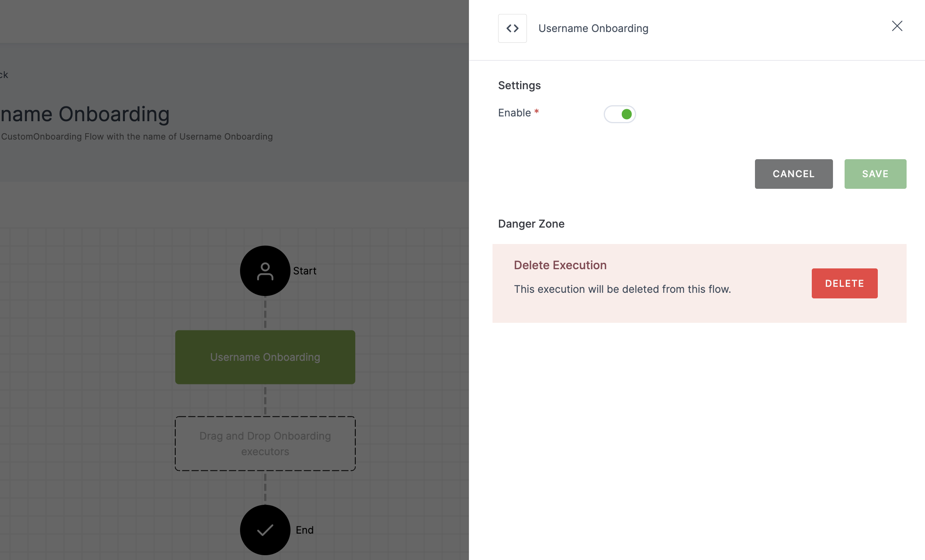
Task: Click the forward arrow chevron navigation icon
Action: (x=516, y=28)
